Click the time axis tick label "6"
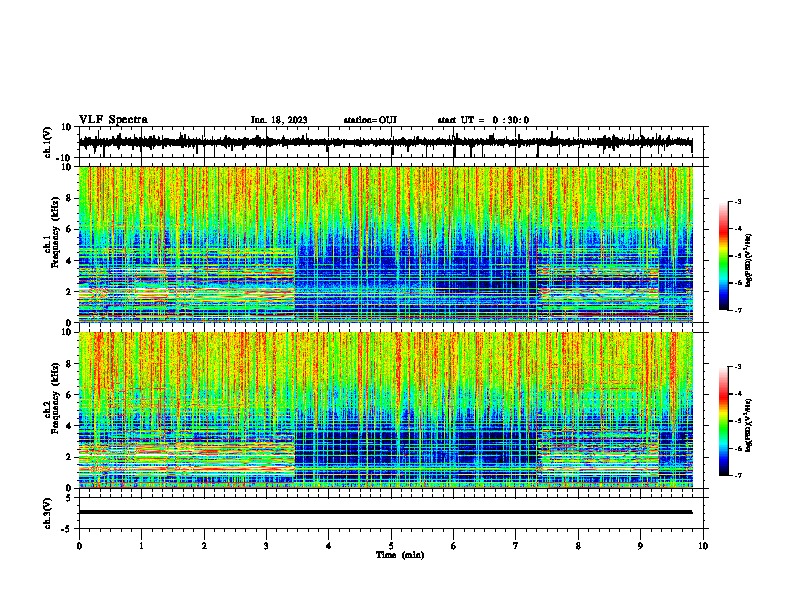The height and width of the screenshot is (612, 792). coord(453,545)
